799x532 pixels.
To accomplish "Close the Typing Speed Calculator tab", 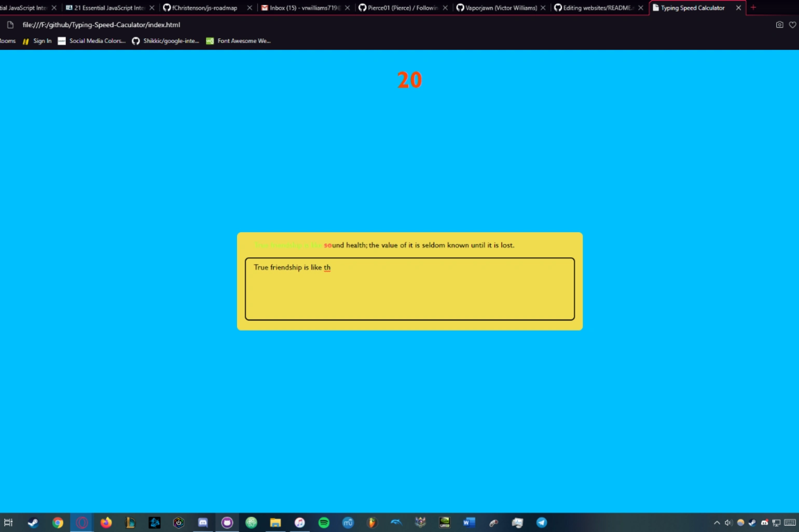I will click(738, 8).
